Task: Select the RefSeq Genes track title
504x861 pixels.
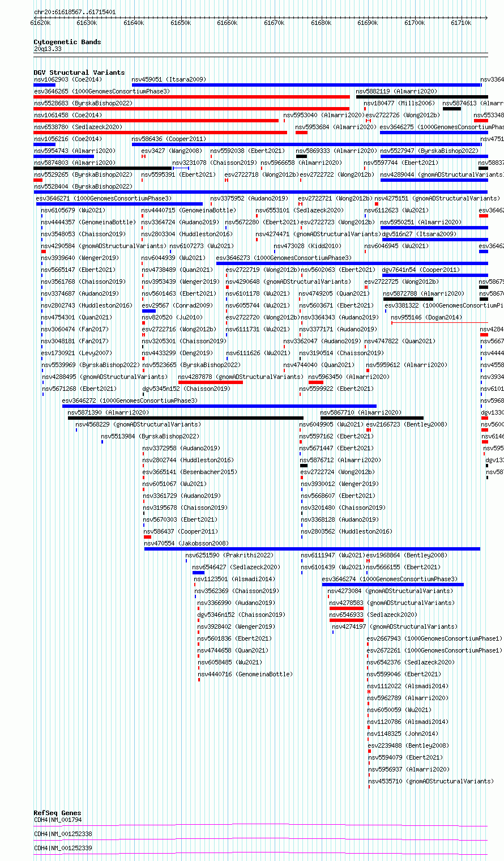Action: pos(57,813)
